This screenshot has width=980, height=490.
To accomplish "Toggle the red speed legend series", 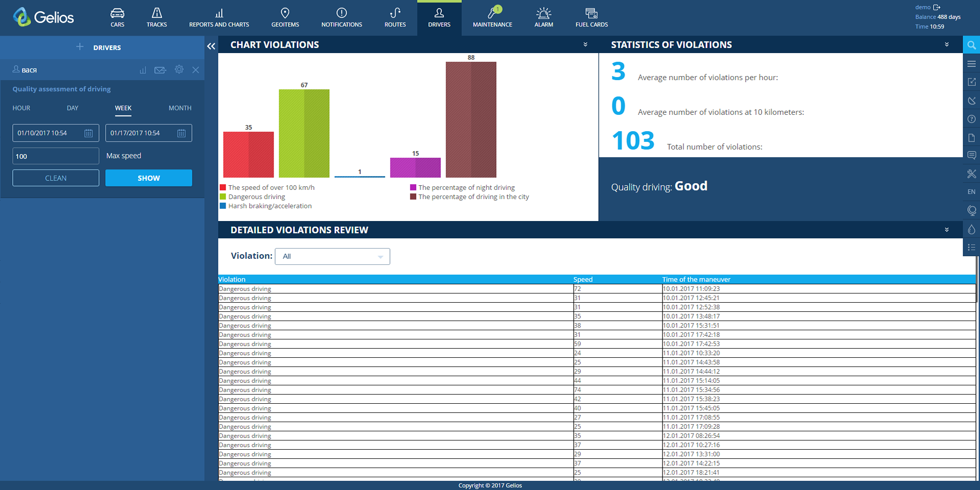I will tap(267, 187).
